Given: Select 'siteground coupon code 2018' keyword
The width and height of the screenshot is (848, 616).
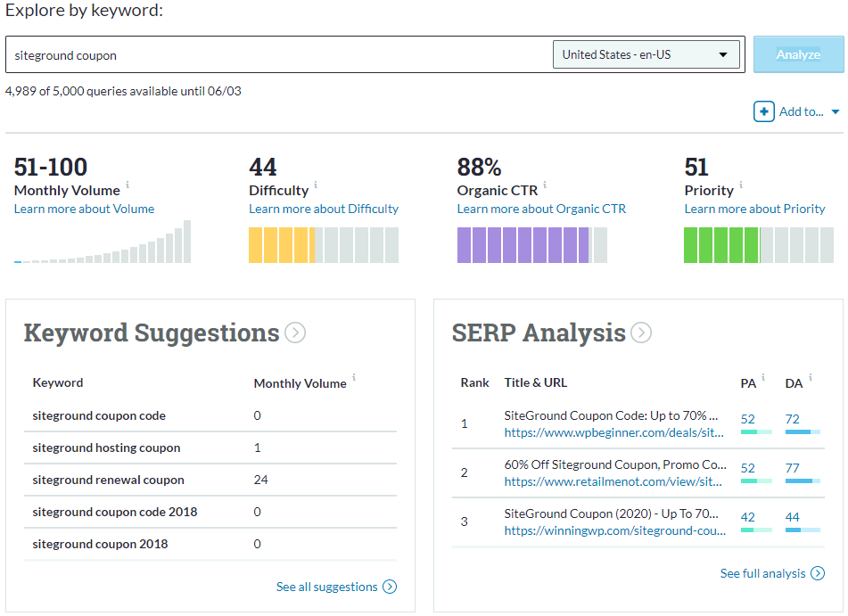Looking at the screenshot, I should [x=115, y=512].
